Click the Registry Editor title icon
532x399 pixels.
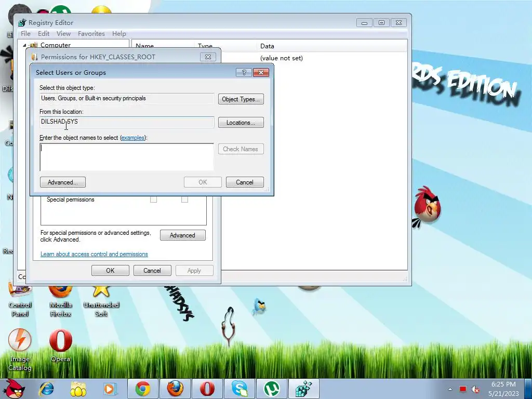click(x=22, y=22)
